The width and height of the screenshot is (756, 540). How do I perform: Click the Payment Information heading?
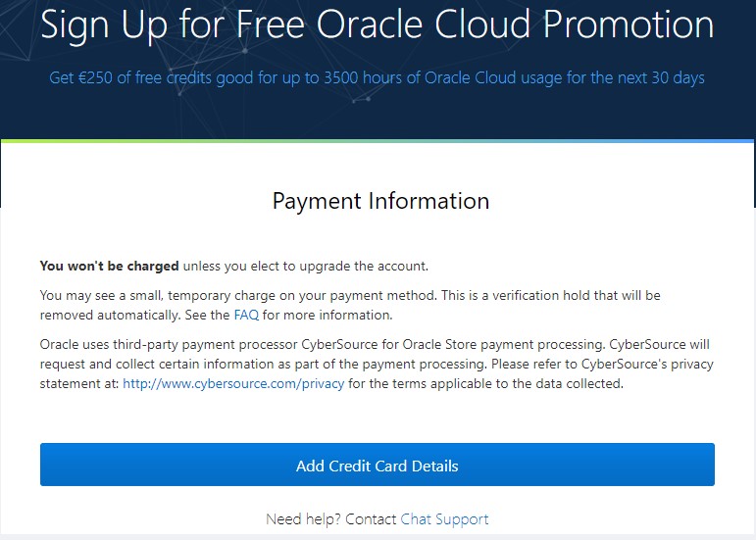380,201
